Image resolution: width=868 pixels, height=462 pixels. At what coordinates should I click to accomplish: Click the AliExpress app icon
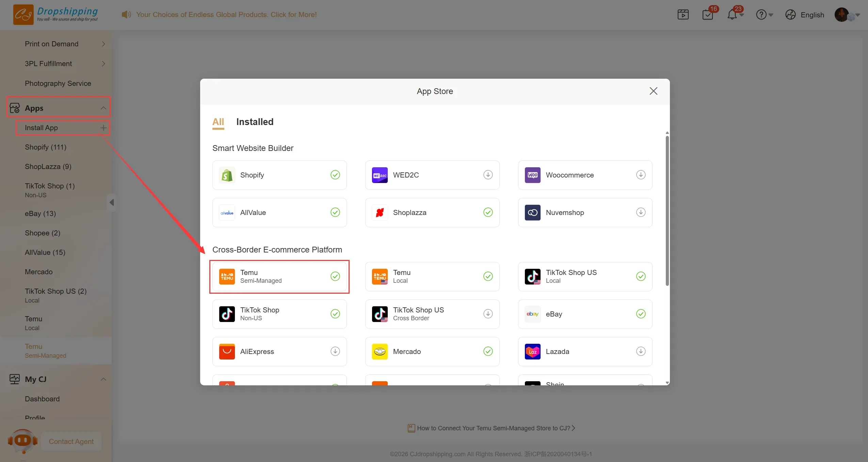[227, 352]
